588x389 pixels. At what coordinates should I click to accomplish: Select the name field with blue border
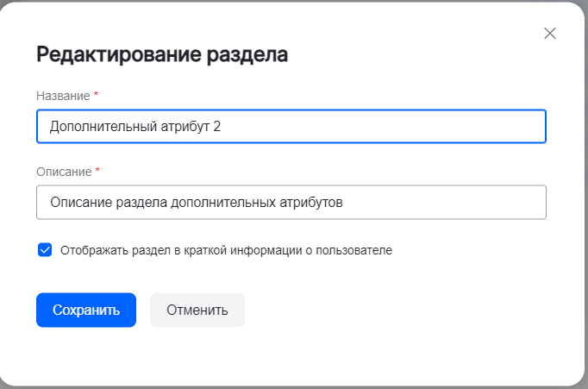click(x=291, y=126)
